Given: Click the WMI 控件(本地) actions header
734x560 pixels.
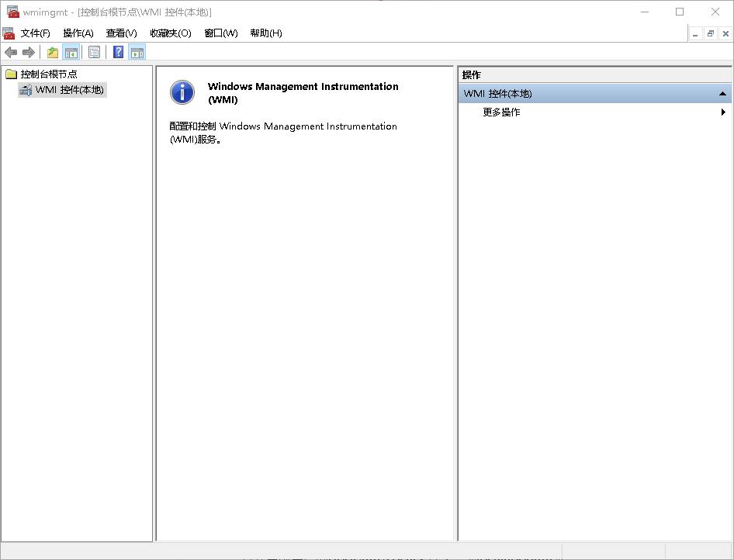Looking at the screenshot, I should (594, 94).
